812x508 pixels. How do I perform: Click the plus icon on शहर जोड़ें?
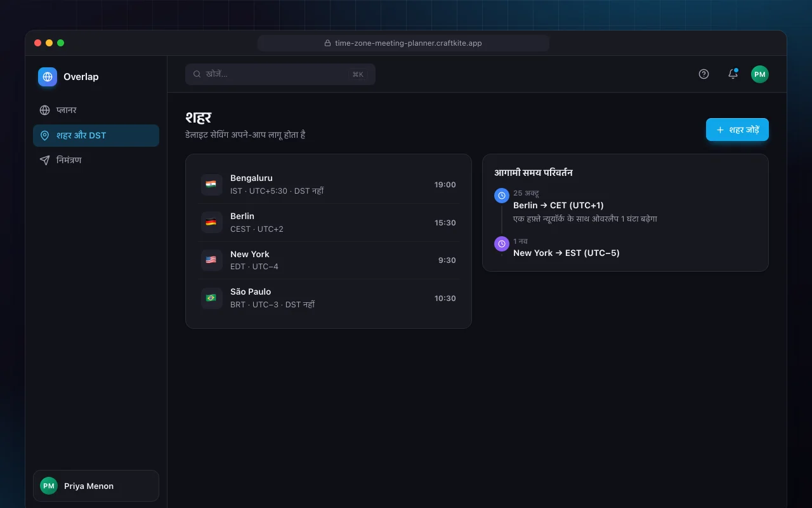click(720, 130)
